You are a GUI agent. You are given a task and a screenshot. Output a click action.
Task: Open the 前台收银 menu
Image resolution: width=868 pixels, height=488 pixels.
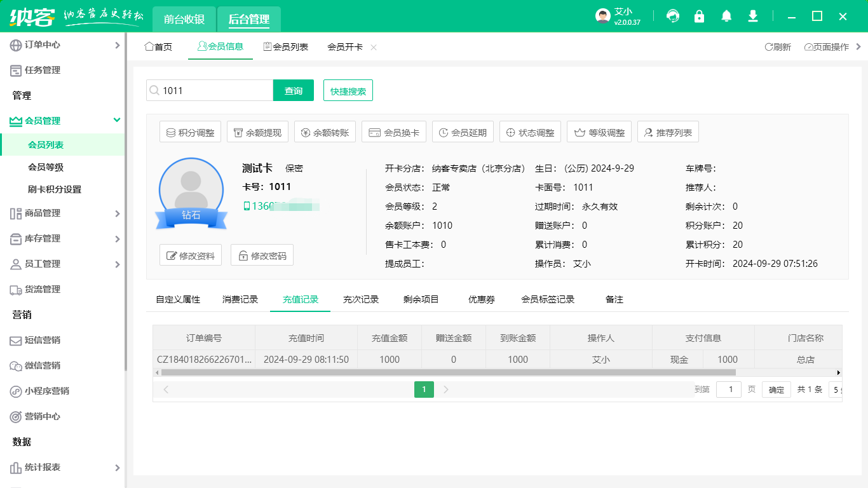(x=184, y=19)
